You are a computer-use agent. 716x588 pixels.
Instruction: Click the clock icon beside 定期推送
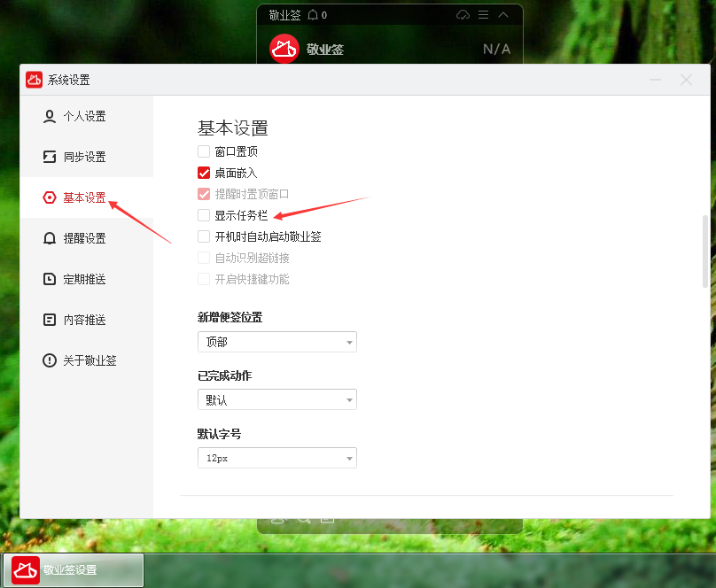[x=50, y=279]
